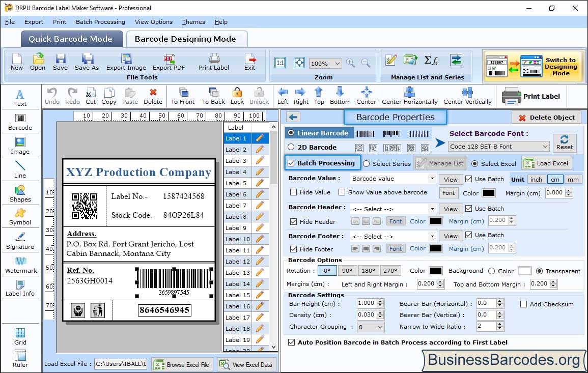Click the Barcode Options black Color swatch

pyautogui.click(x=435, y=271)
